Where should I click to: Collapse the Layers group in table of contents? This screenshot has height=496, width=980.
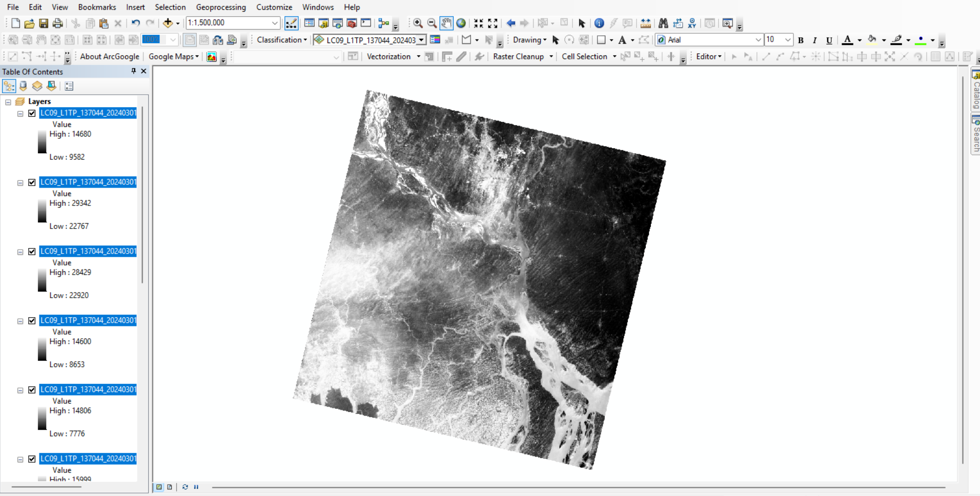pos(8,102)
